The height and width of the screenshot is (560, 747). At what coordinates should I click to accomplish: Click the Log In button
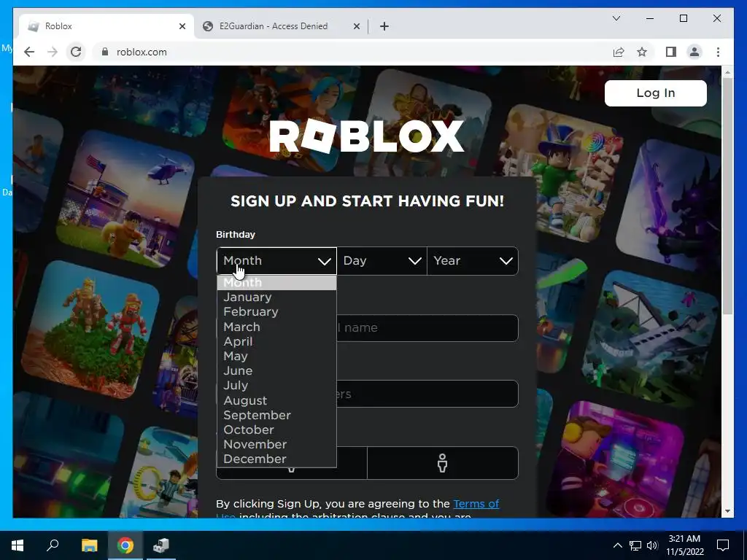pyautogui.click(x=656, y=93)
